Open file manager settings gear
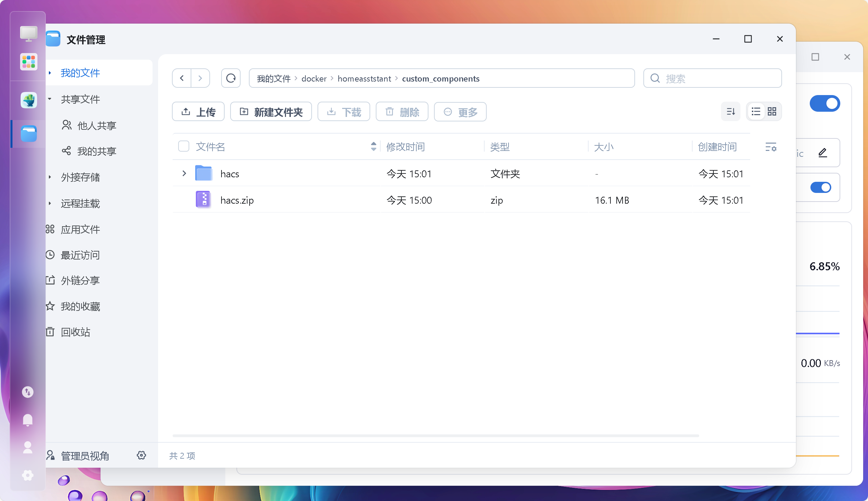The height and width of the screenshot is (501, 868). click(x=141, y=455)
